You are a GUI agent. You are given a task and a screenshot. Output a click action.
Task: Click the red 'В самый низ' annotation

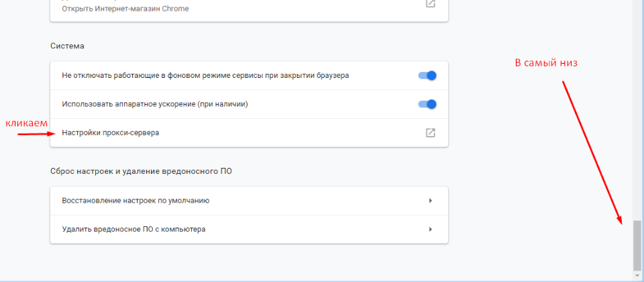546,62
